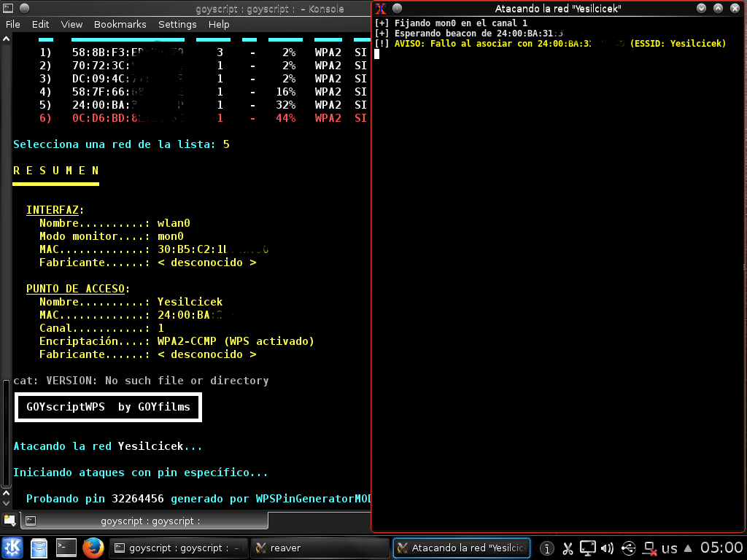Viewport: 747px width, 560px height.
Task: Click network row 5 with 32% signal
Action: (x=203, y=105)
